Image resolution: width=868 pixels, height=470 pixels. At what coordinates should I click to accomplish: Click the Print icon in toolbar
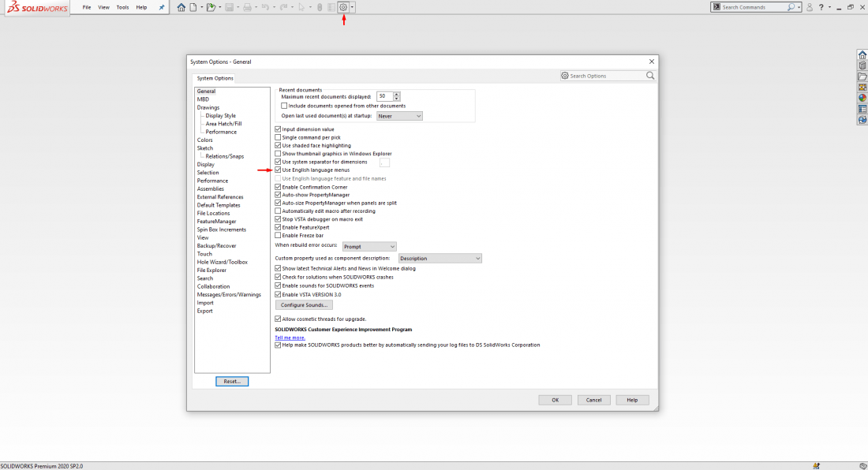(248, 7)
